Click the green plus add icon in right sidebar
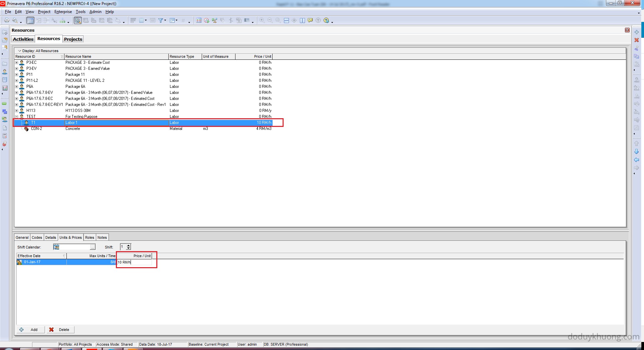The height and width of the screenshot is (350, 644). pos(637,32)
